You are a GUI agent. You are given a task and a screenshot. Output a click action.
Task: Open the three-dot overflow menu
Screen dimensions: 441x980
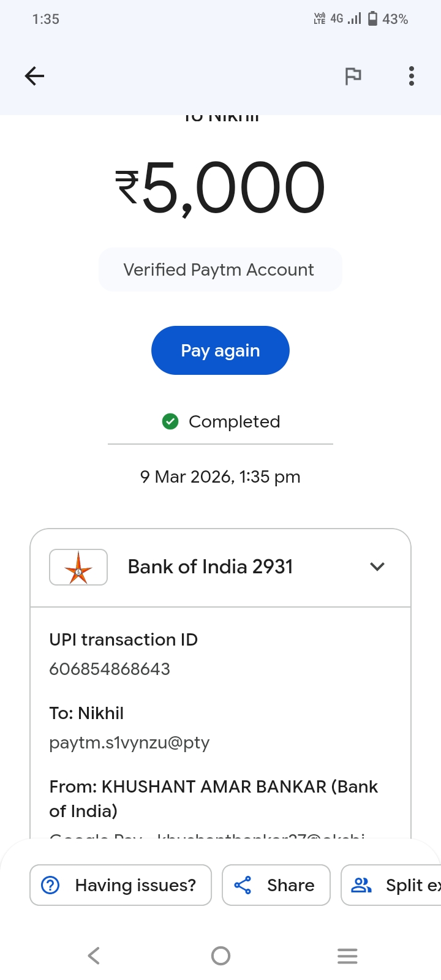412,76
